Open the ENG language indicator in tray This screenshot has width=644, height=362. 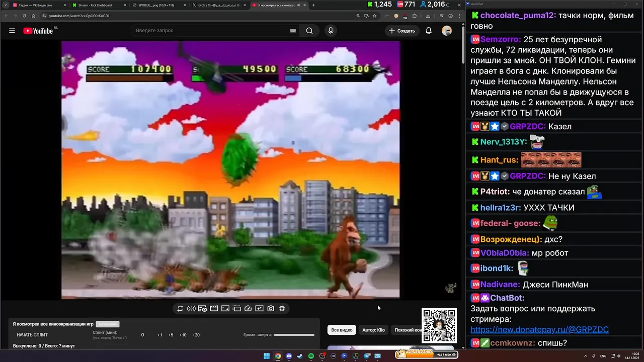pos(603,356)
